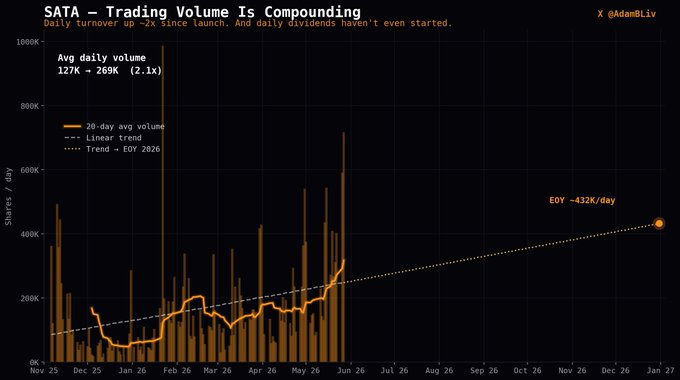
Task: Click the '127K → 269K (2.1x)' value
Action: pyautogui.click(x=110, y=70)
